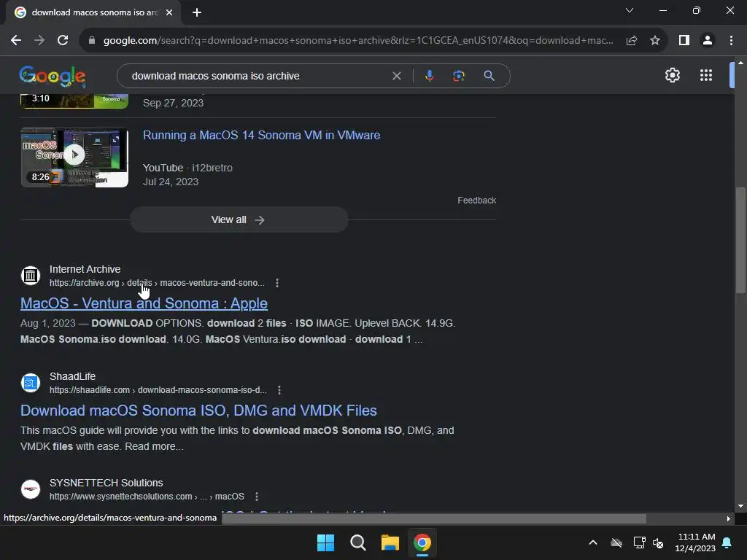Start voice search with microphone

tap(429, 76)
